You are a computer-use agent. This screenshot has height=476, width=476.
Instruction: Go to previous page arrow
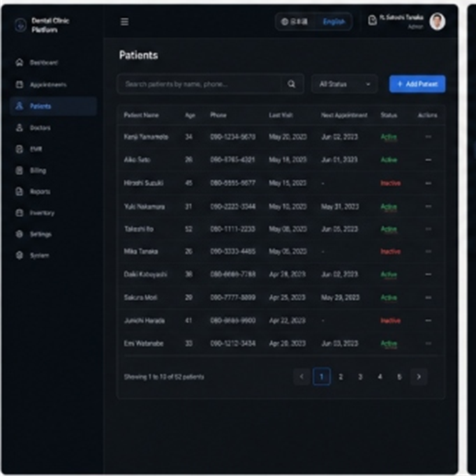pos(302,377)
